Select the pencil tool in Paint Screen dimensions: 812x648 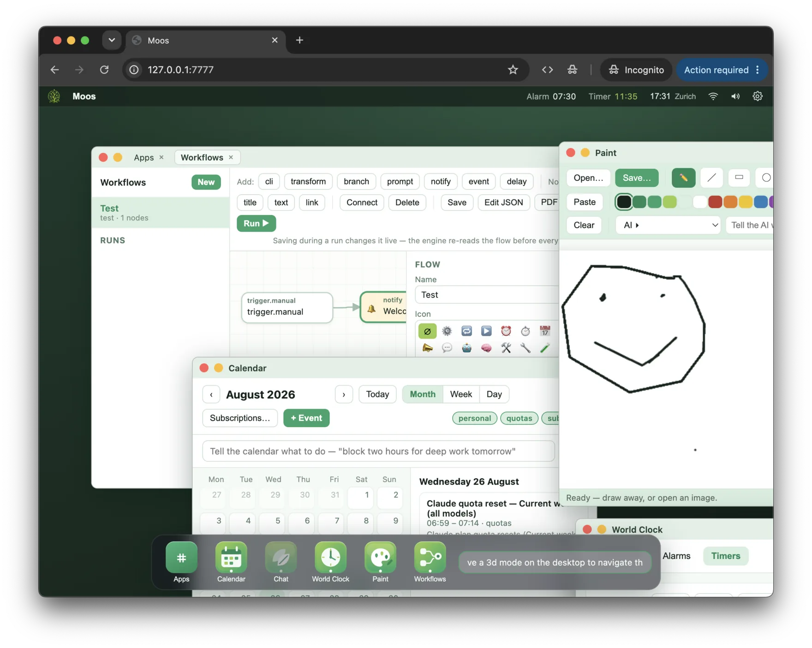pos(683,178)
